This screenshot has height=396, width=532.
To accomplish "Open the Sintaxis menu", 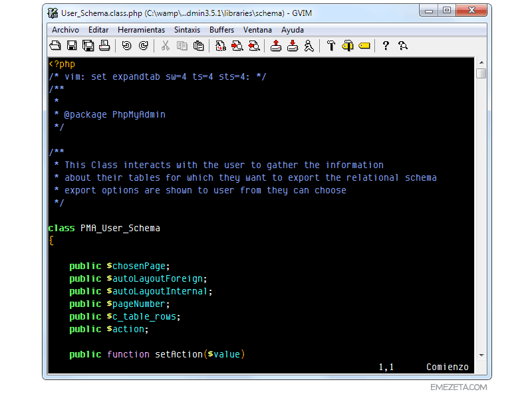I will (x=188, y=30).
